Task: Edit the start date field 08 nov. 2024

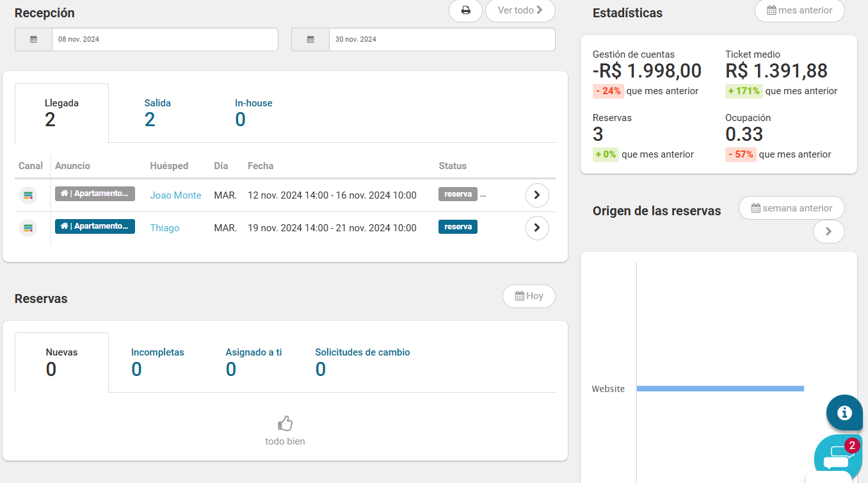Action: point(165,39)
